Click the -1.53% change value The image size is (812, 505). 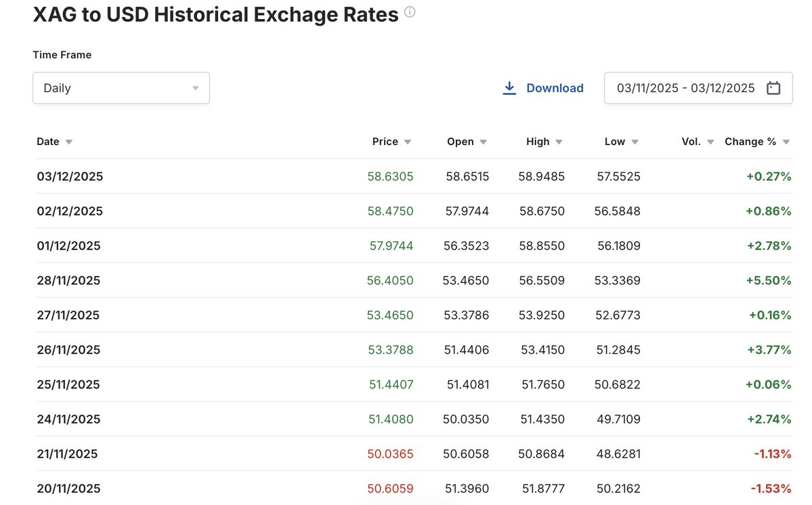771,489
